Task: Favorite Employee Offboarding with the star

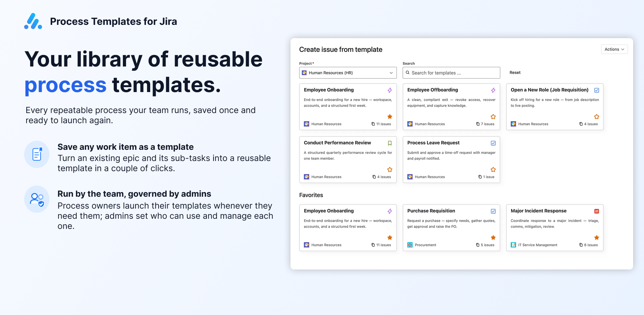Action: click(493, 117)
